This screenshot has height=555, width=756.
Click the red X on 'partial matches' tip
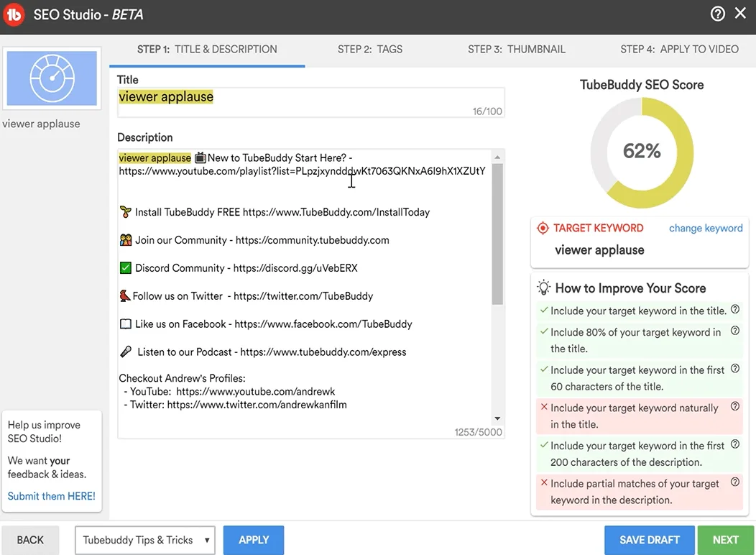(x=544, y=482)
